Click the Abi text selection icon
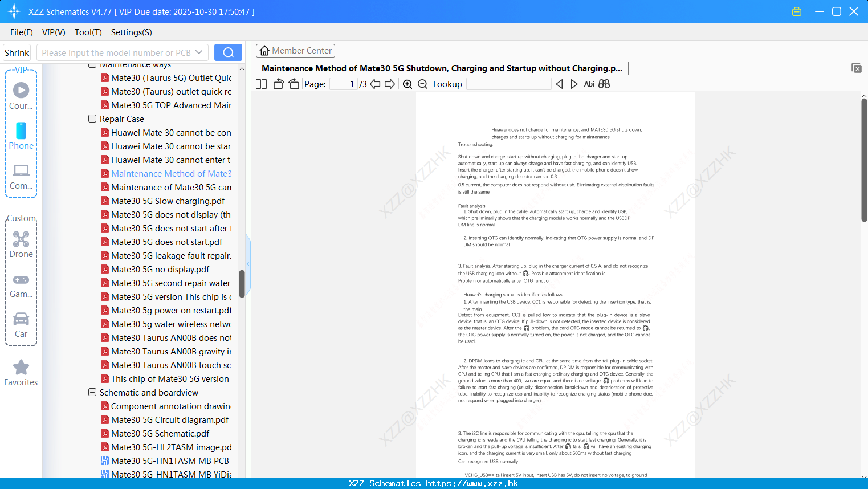This screenshot has width=868, height=489. click(589, 84)
